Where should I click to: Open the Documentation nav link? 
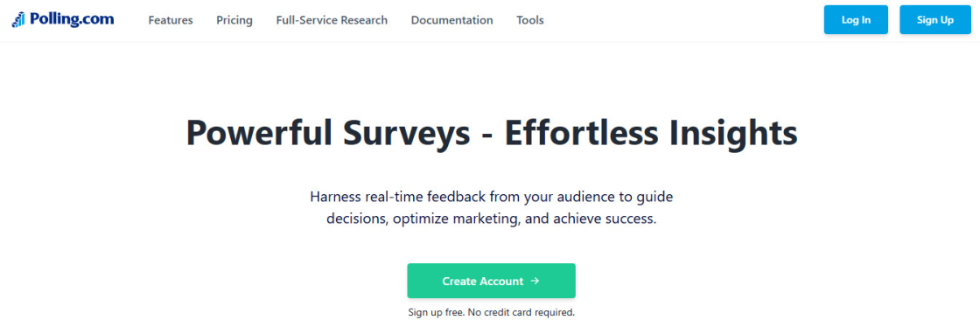click(451, 20)
